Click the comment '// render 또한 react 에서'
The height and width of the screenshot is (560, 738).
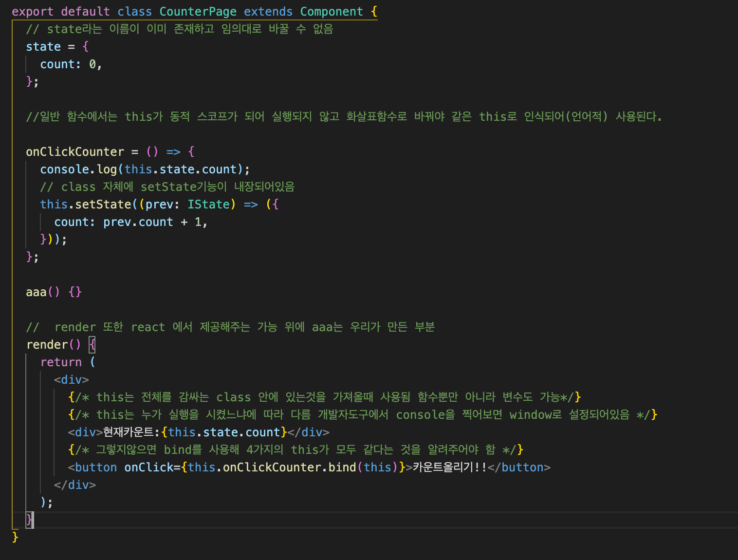230,327
